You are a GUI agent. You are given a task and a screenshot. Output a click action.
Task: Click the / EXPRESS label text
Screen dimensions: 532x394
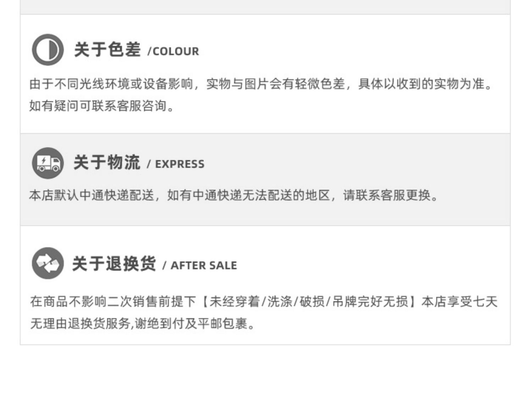pyautogui.click(x=176, y=164)
